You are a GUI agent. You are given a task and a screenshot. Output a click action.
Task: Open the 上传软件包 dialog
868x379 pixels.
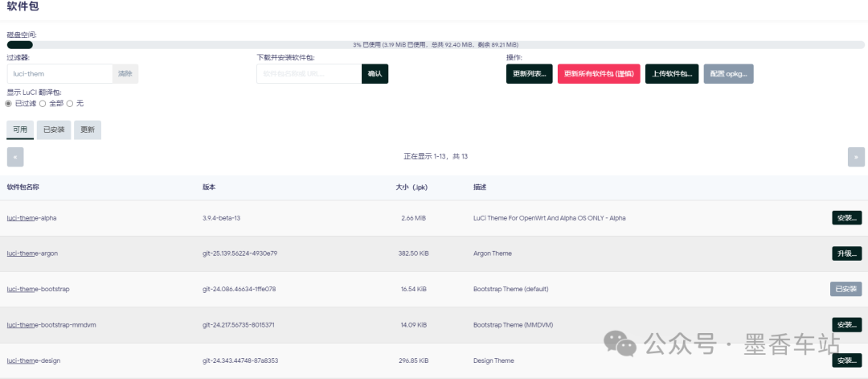pos(672,74)
